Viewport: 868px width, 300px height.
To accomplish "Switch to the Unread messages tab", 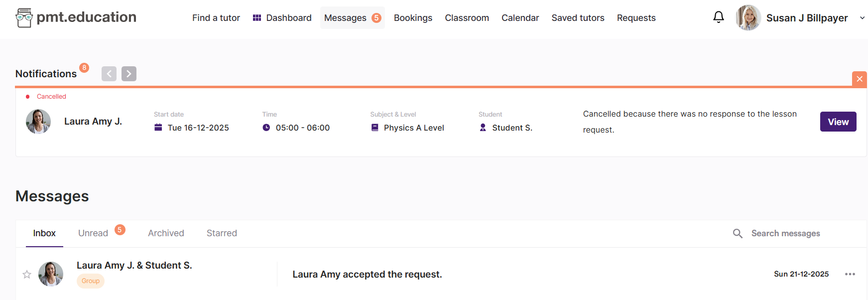I will [x=93, y=233].
